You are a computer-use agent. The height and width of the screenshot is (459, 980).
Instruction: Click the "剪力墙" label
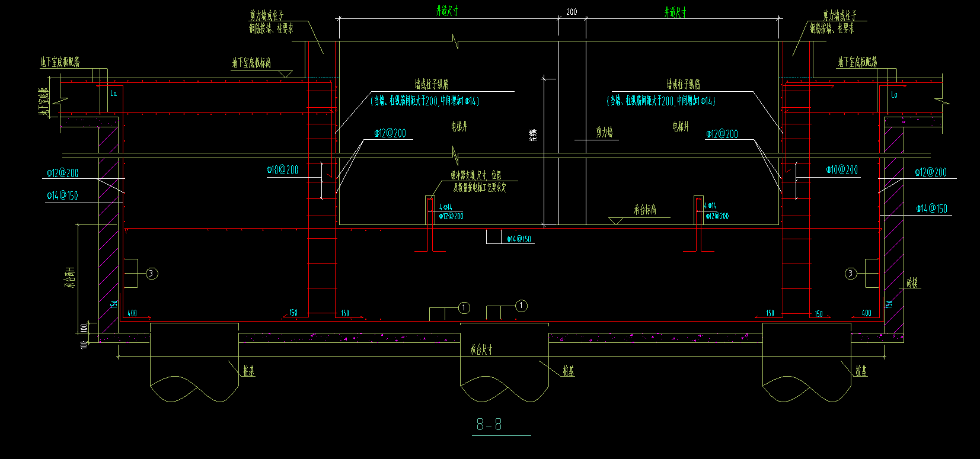(605, 133)
